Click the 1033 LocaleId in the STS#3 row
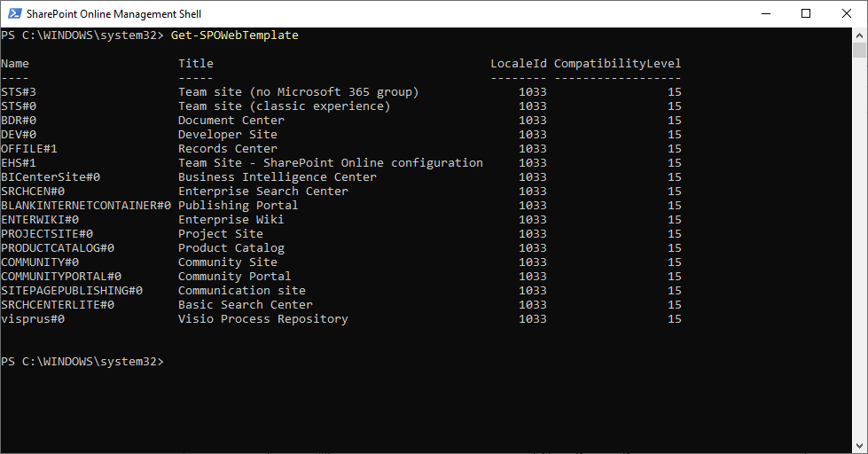This screenshot has width=868, height=454. click(533, 92)
